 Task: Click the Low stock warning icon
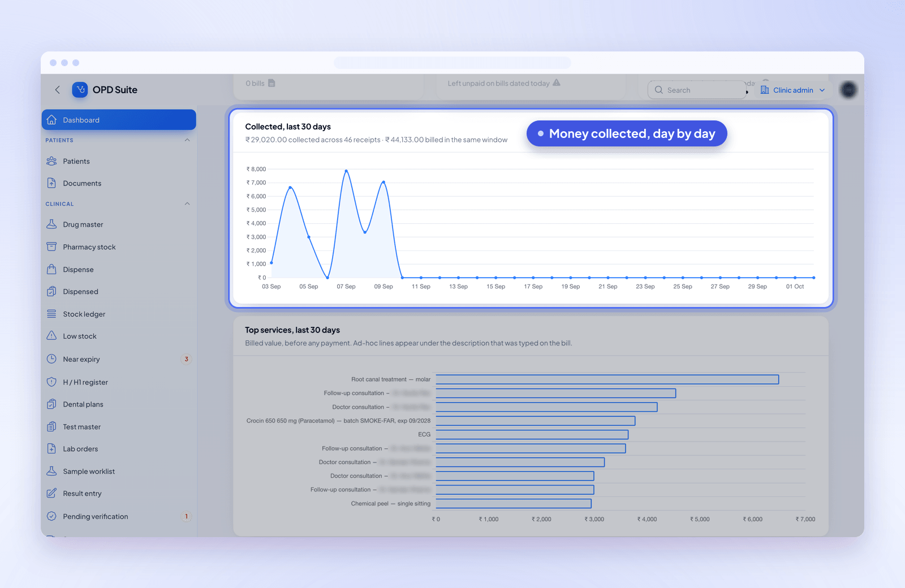pyautogui.click(x=51, y=336)
